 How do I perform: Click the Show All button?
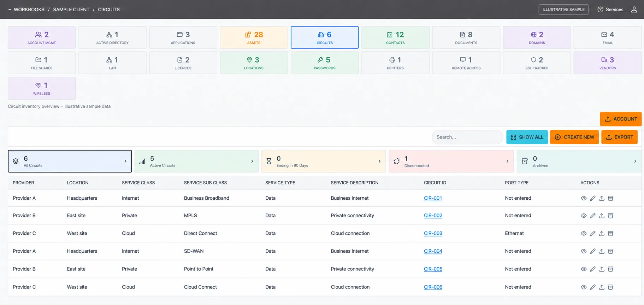(x=527, y=137)
